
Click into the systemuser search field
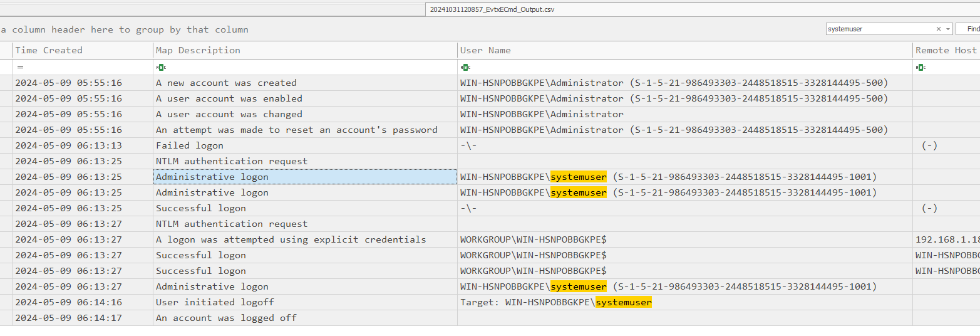click(x=879, y=29)
